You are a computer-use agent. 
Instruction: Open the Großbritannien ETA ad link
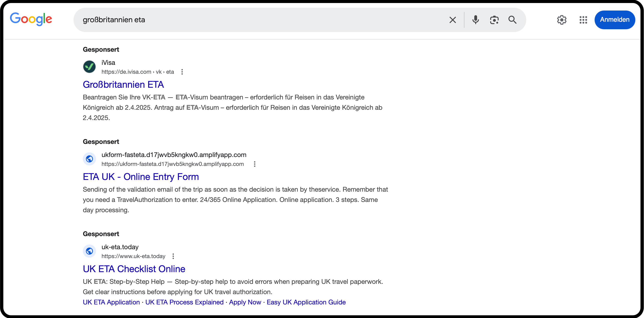tap(123, 84)
